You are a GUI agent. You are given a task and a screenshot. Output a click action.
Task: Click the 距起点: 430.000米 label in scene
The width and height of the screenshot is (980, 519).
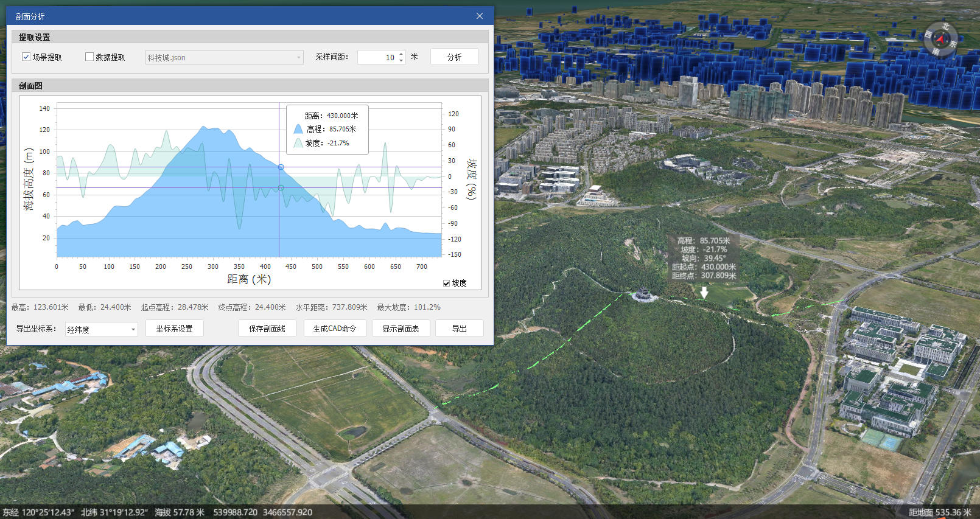coord(704,267)
